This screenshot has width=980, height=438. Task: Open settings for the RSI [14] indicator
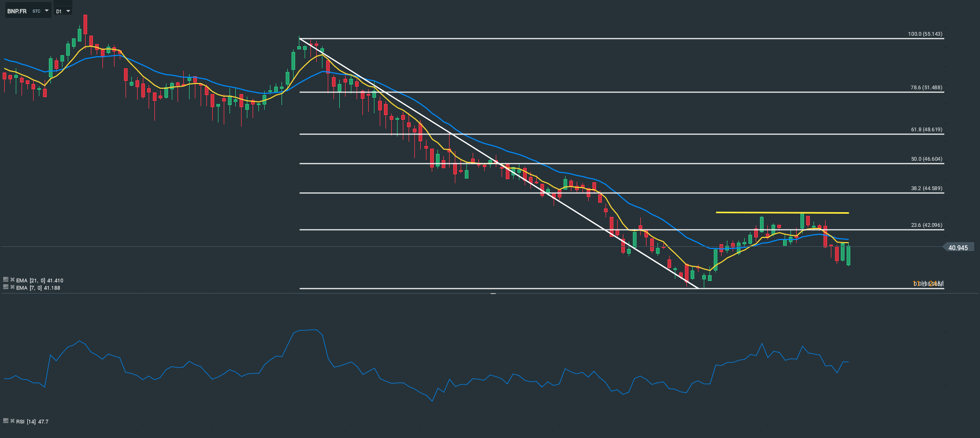pos(6,421)
